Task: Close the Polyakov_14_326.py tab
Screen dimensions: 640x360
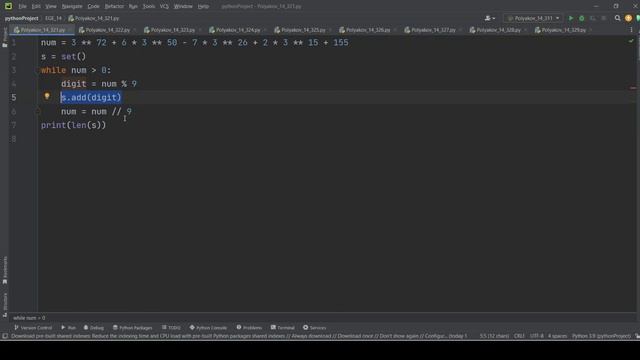Action: [x=395, y=30]
